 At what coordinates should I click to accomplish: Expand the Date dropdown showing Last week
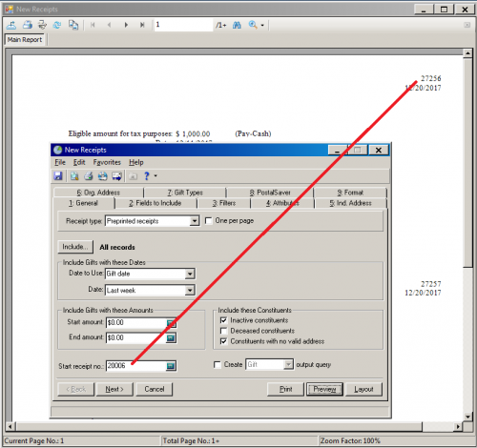190,290
